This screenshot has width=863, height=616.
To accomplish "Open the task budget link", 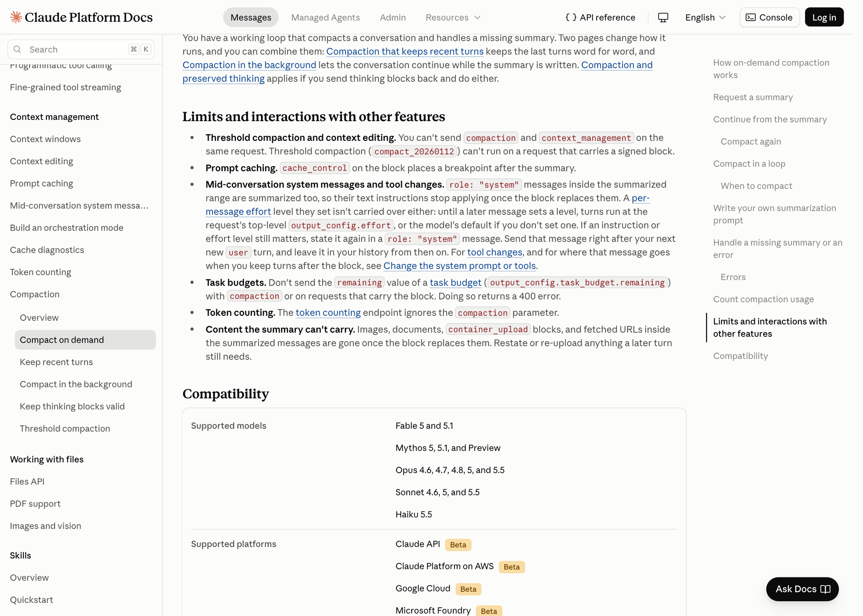I will (x=455, y=283).
